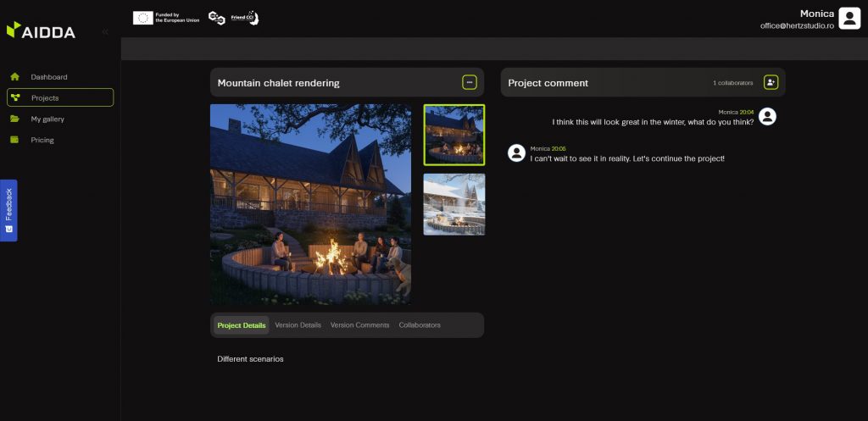Click the My gallery folder icon
The image size is (868, 421).
tap(14, 119)
